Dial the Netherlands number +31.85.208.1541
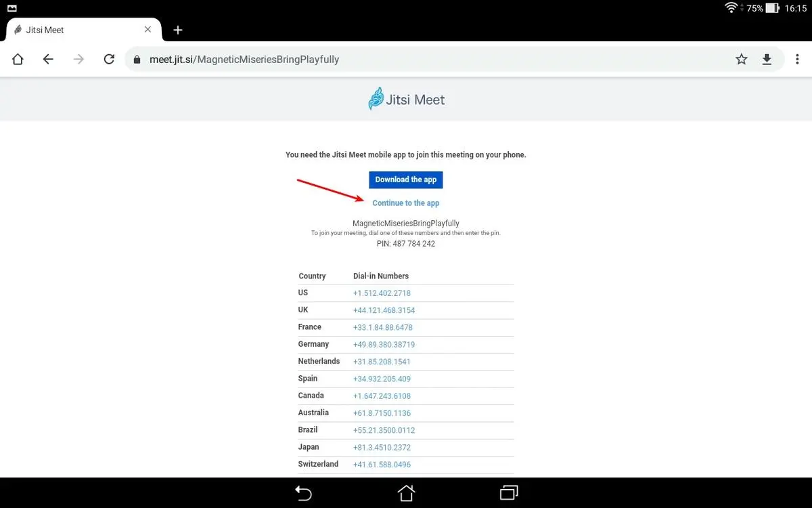 (382, 362)
